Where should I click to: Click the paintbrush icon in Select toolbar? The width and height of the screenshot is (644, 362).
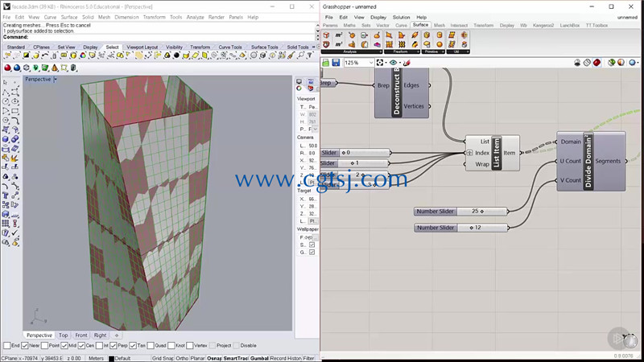(x=291, y=56)
